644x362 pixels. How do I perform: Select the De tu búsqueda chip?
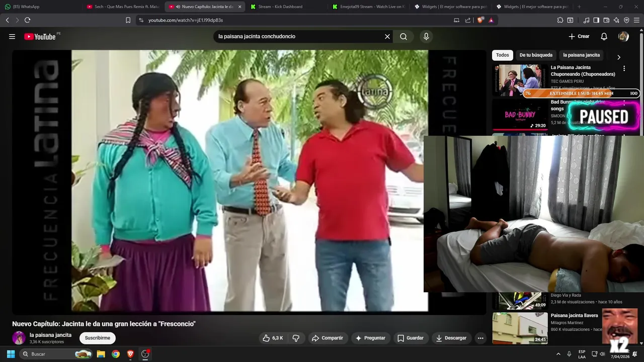pyautogui.click(x=536, y=55)
